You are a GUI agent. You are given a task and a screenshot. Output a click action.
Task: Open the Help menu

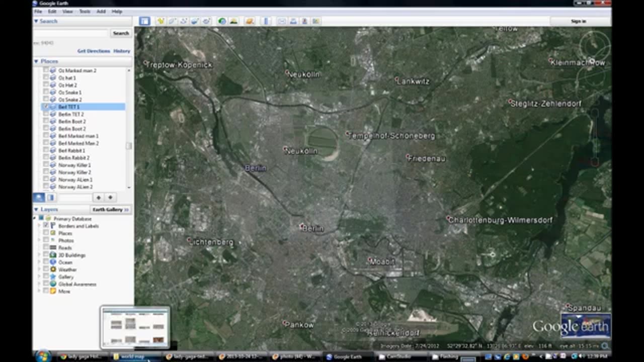pyautogui.click(x=117, y=11)
